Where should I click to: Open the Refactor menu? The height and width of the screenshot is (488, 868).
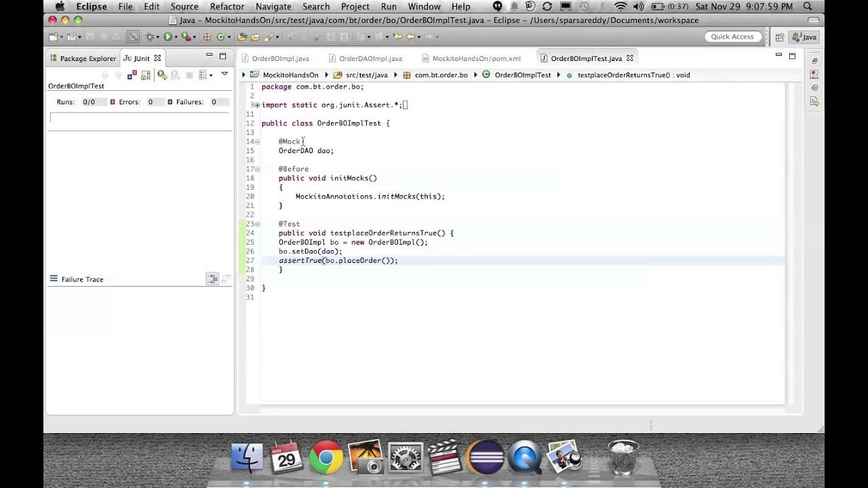click(x=227, y=7)
